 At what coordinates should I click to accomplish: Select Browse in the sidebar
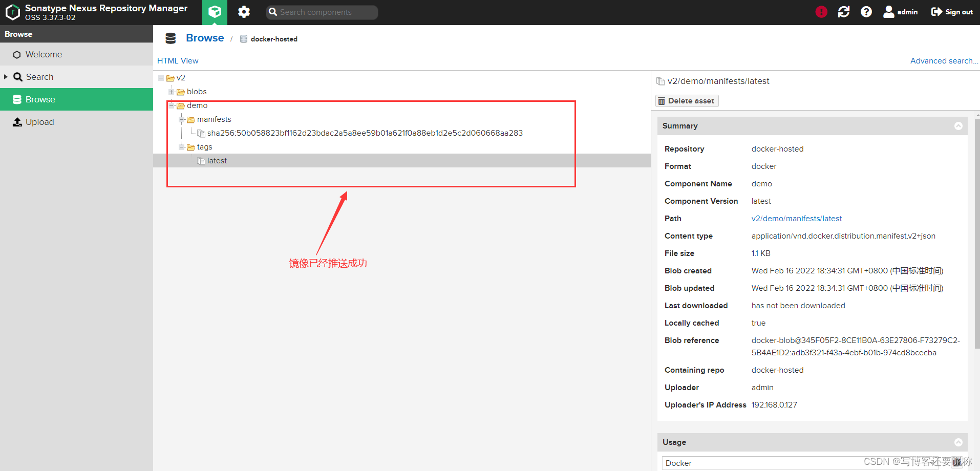pyautogui.click(x=76, y=99)
